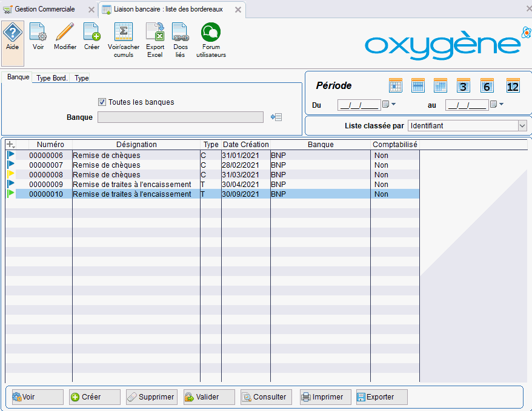Click the yellow flag on row 00000008

point(11,174)
